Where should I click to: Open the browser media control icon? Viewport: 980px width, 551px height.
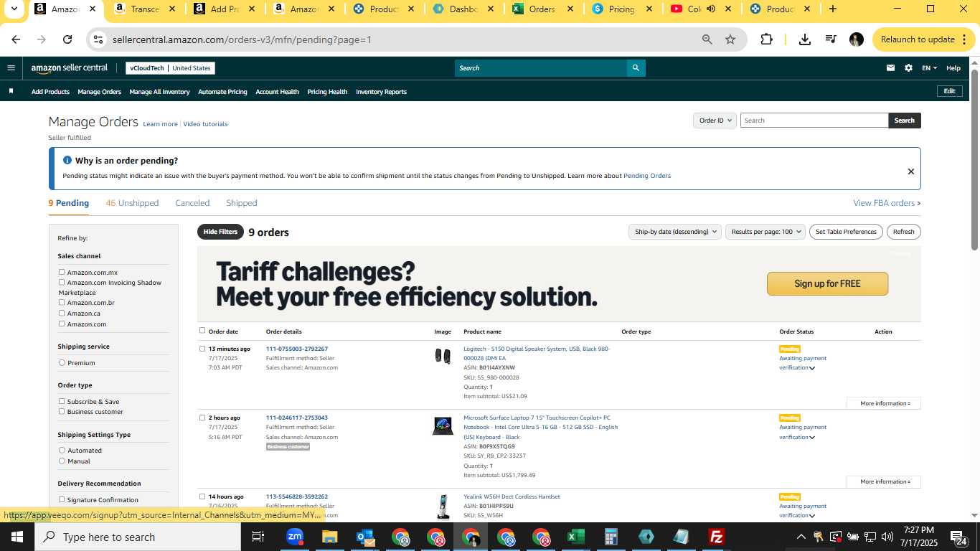pos(830,39)
